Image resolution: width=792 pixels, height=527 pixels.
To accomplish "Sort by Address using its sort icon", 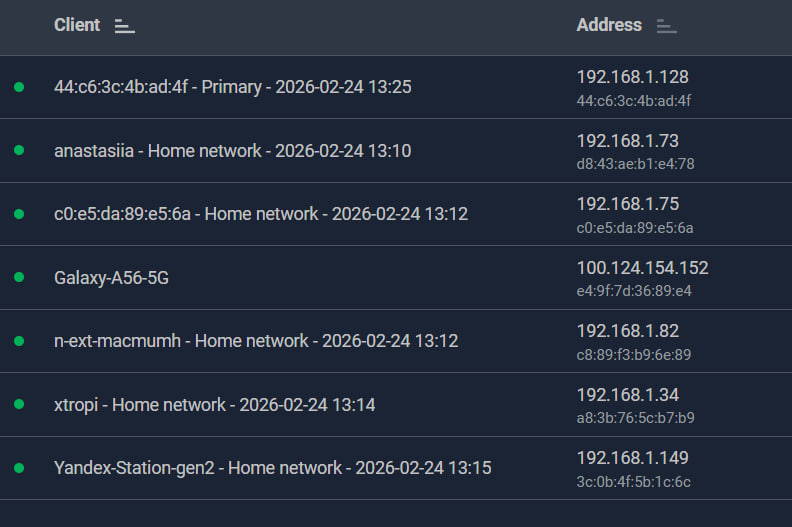I will [x=667, y=27].
